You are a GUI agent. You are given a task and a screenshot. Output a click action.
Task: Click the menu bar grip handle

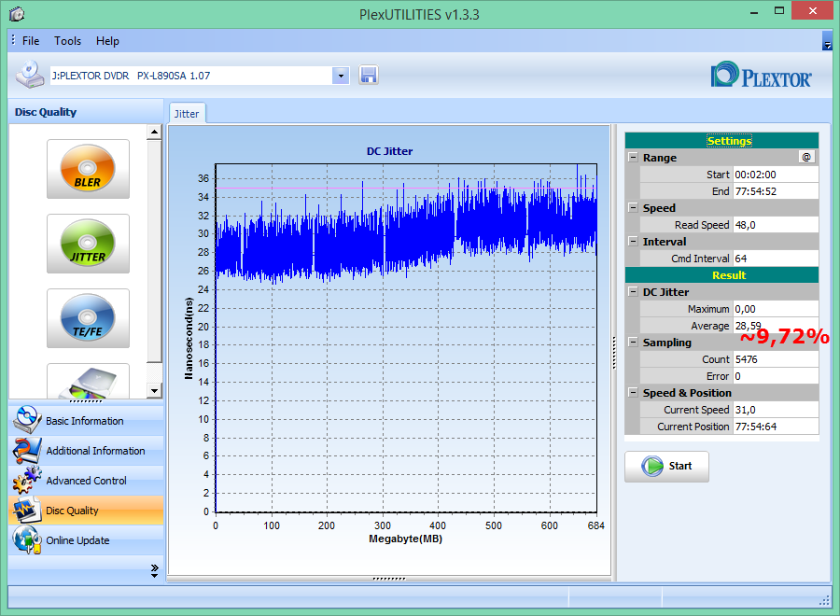point(13,39)
